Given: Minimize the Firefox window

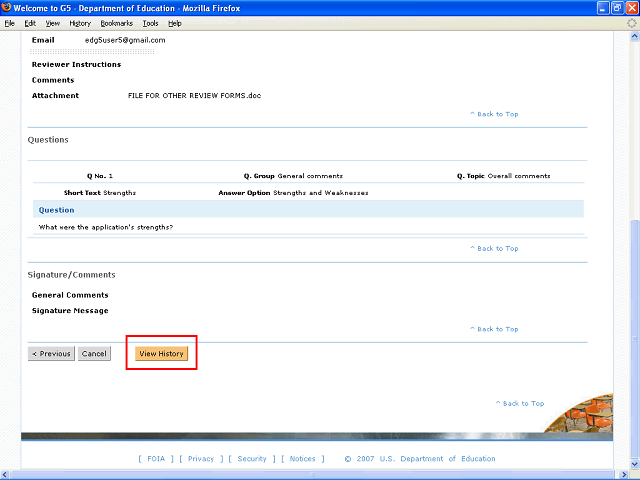Looking at the screenshot, I should click(603, 8).
